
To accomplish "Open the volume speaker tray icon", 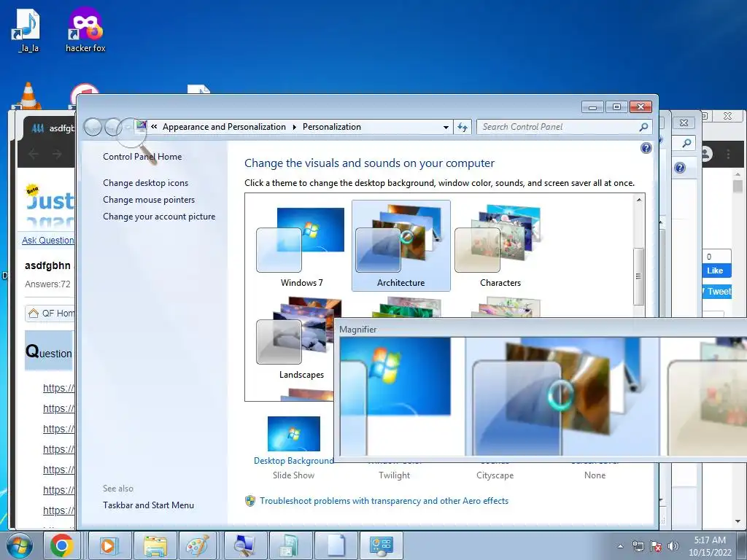I will [x=673, y=546].
